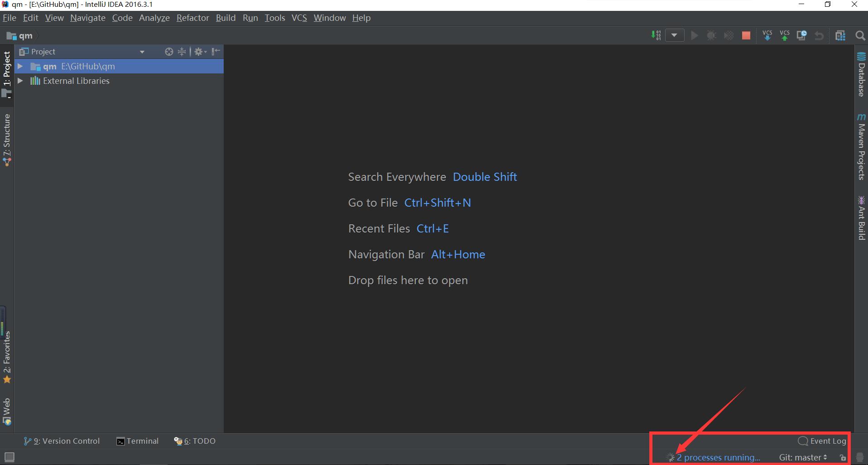
Task: Click the spinning background process indicator
Action: click(671, 458)
